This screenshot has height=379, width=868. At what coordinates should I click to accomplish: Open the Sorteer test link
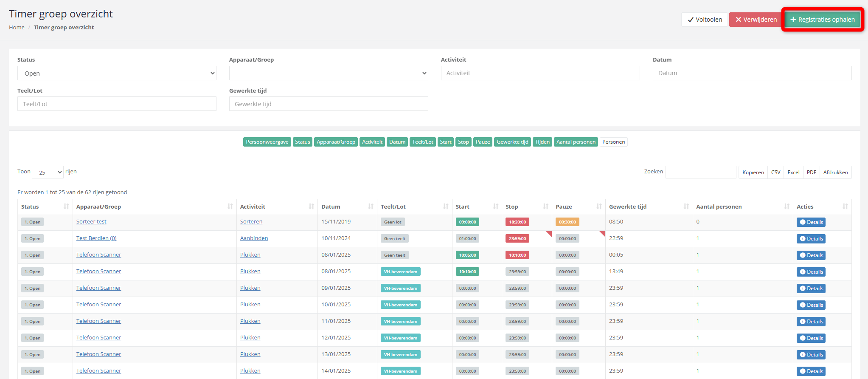(x=91, y=221)
